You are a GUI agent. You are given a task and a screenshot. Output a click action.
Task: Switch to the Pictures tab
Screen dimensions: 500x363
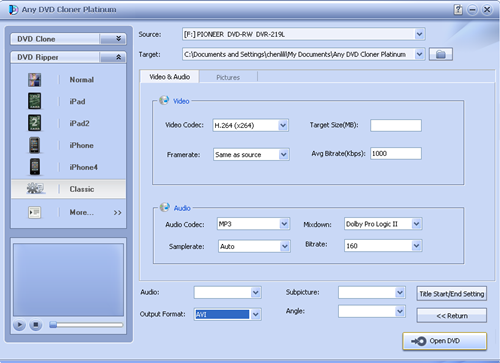tap(228, 77)
